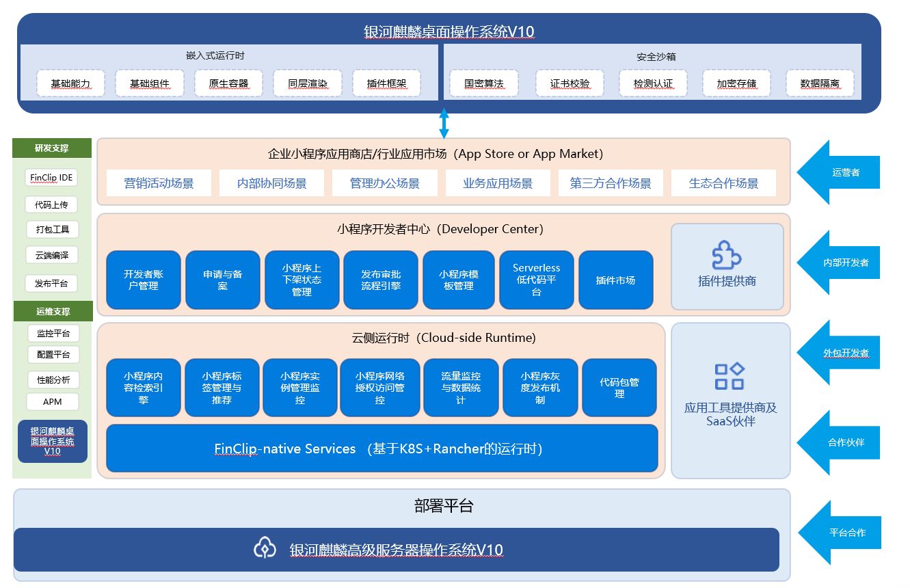Click the 开发者账户管理 block
The width and height of the screenshot is (910, 588).
click(x=144, y=280)
